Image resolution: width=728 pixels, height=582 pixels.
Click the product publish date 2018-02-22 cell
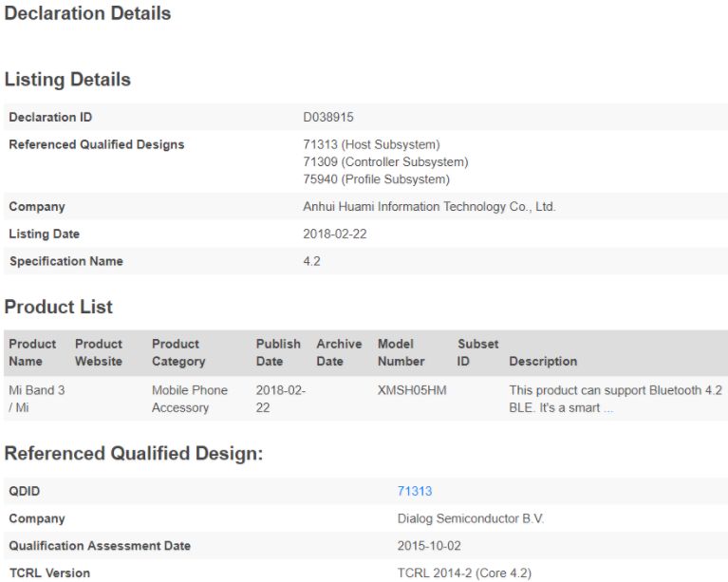[x=280, y=399]
